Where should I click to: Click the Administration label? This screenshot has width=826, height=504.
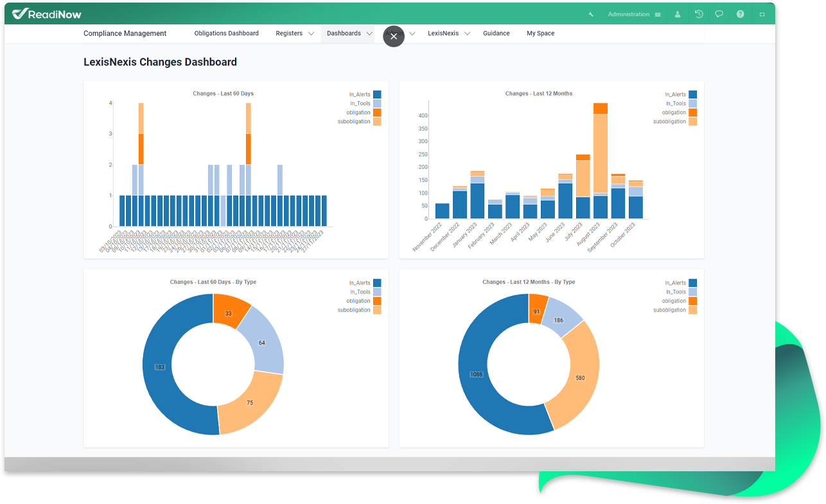[629, 14]
